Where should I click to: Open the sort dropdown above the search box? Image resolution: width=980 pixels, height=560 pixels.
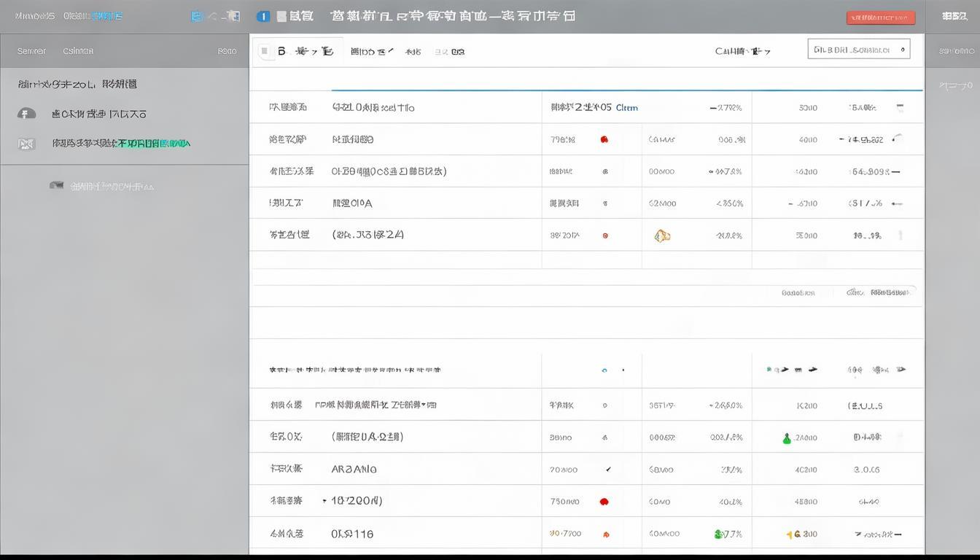[744, 51]
